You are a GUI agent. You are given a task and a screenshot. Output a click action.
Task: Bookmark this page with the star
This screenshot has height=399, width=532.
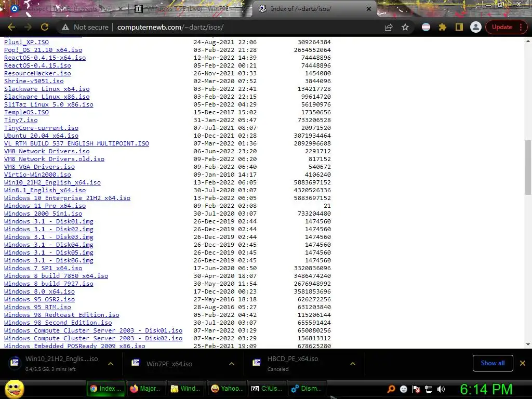(405, 27)
